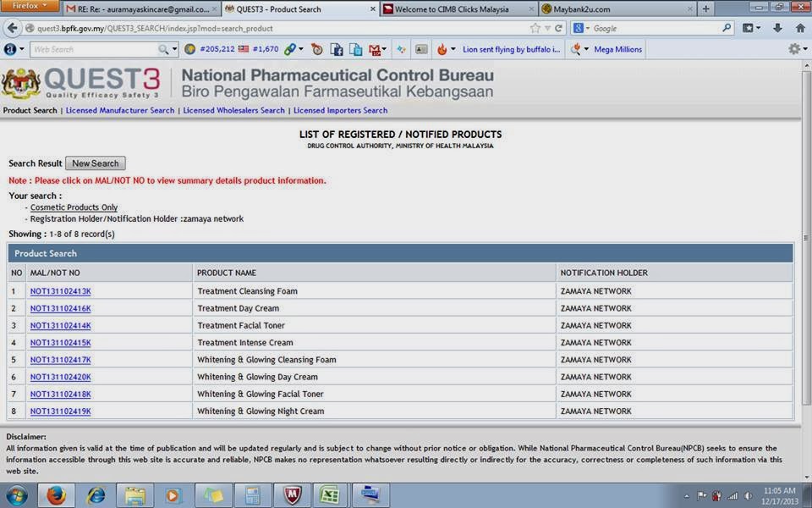Switch to the CIMB Clicks Malaysia tab
Image resolution: width=812 pixels, height=508 pixels.
[x=458, y=8]
